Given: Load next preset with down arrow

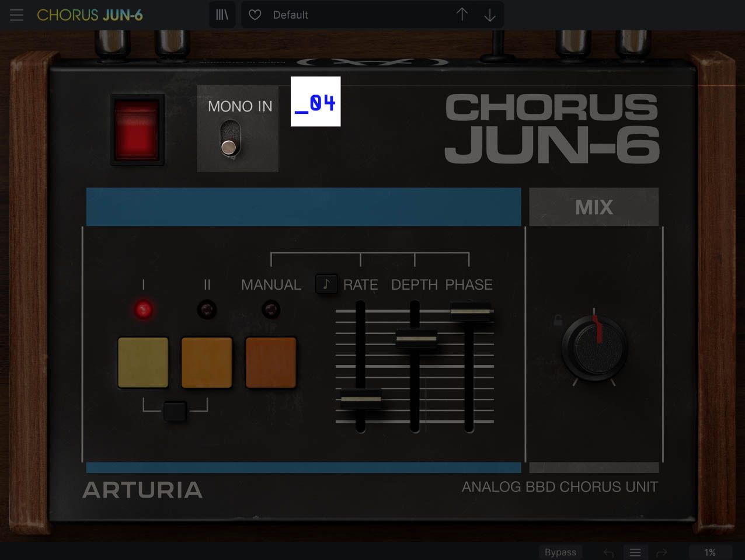Looking at the screenshot, I should 490,15.
